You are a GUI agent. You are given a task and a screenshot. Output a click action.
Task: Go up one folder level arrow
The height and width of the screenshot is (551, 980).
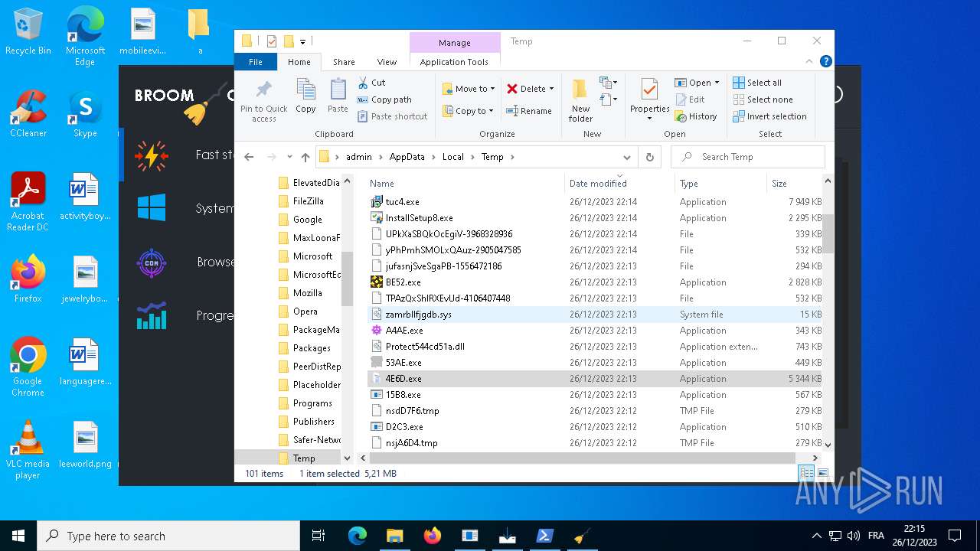(305, 157)
